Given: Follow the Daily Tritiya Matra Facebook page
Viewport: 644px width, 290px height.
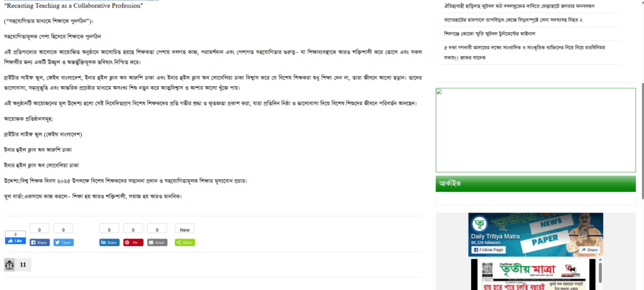Looking at the screenshot, I should [x=488, y=250].
